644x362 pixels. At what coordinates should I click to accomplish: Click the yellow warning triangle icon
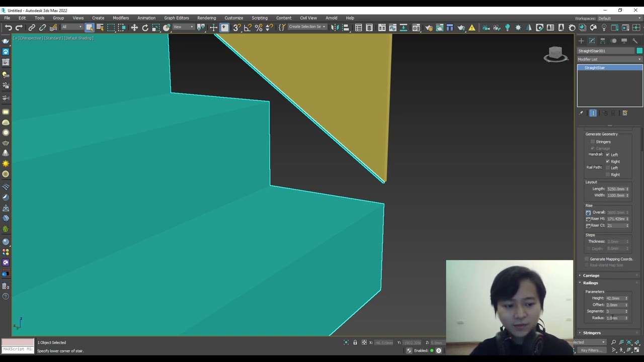click(472, 28)
